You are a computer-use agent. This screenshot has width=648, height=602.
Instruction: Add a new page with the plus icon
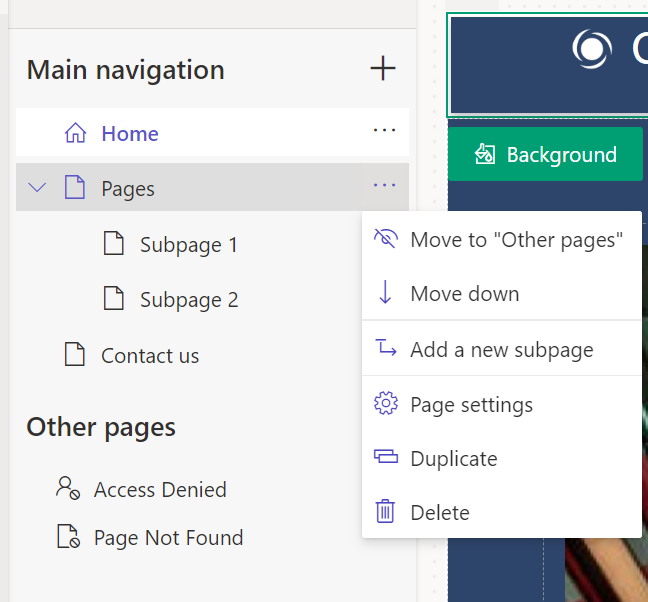pos(383,69)
